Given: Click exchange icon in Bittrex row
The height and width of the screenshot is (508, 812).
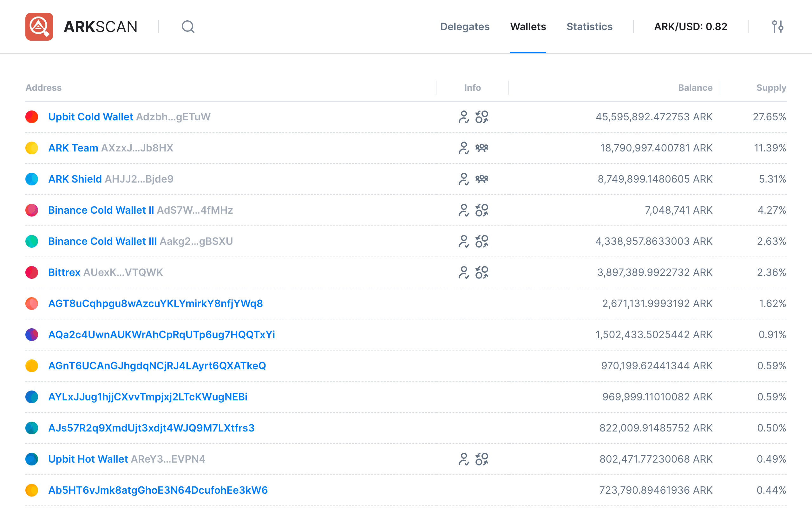Looking at the screenshot, I should coord(482,272).
